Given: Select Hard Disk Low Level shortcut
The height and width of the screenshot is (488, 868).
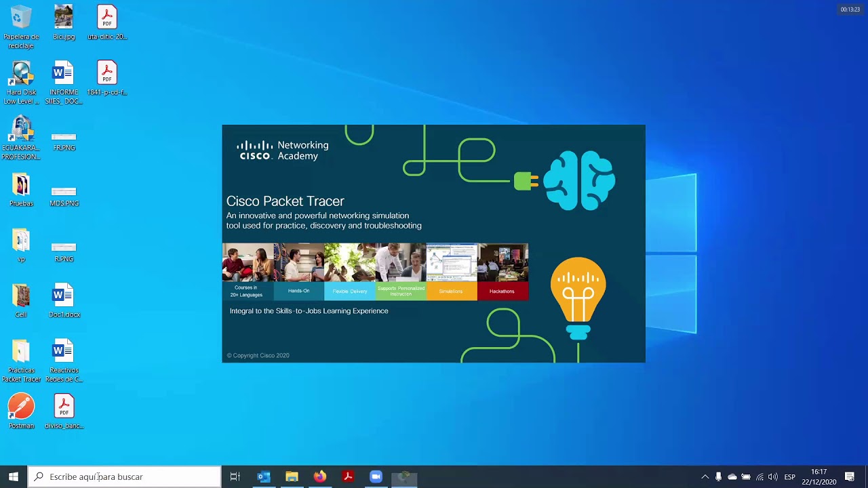Looking at the screenshot, I should (21, 83).
